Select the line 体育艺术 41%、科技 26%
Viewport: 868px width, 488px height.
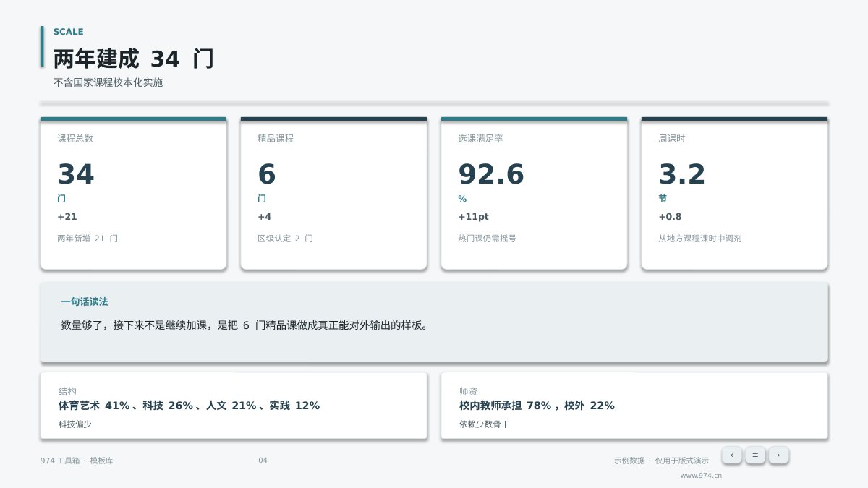coord(189,406)
